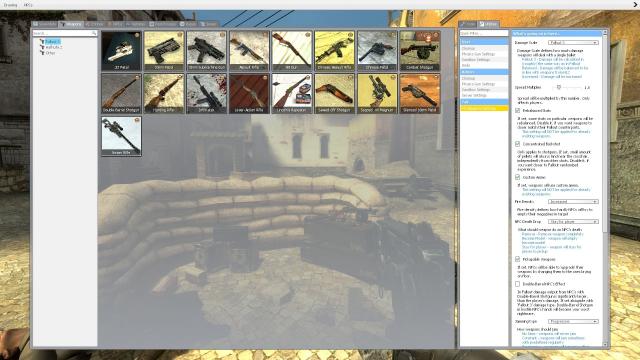Select the 10mm Submachine Gun tile

point(207,51)
